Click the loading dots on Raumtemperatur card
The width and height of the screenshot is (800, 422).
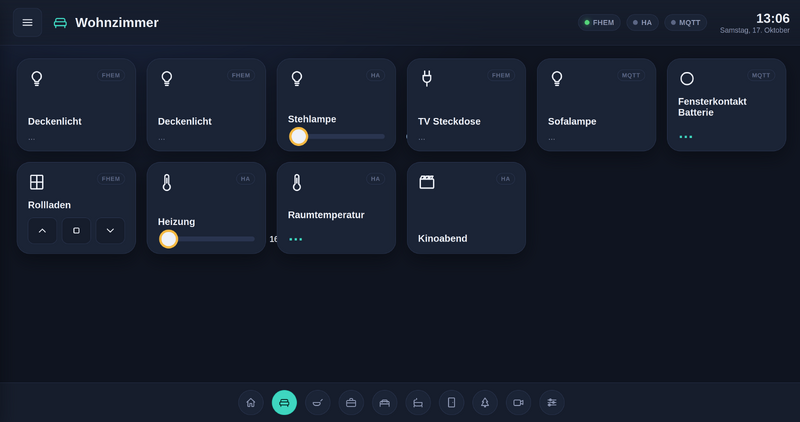point(295,239)
